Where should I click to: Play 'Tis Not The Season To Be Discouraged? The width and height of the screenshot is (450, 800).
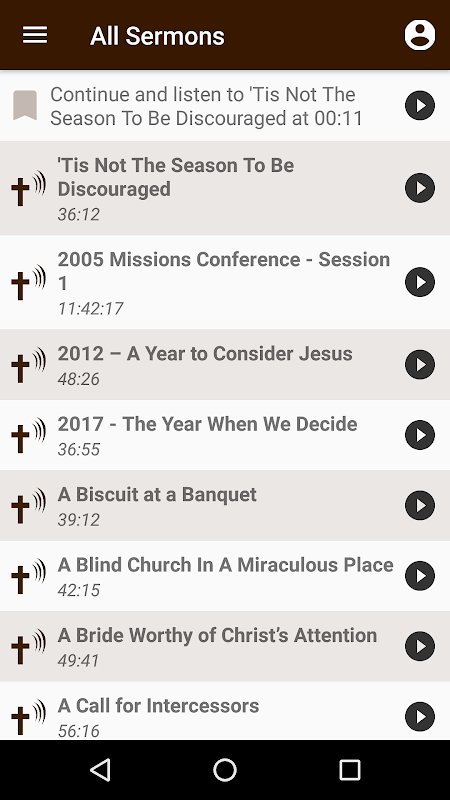(420, 188)
